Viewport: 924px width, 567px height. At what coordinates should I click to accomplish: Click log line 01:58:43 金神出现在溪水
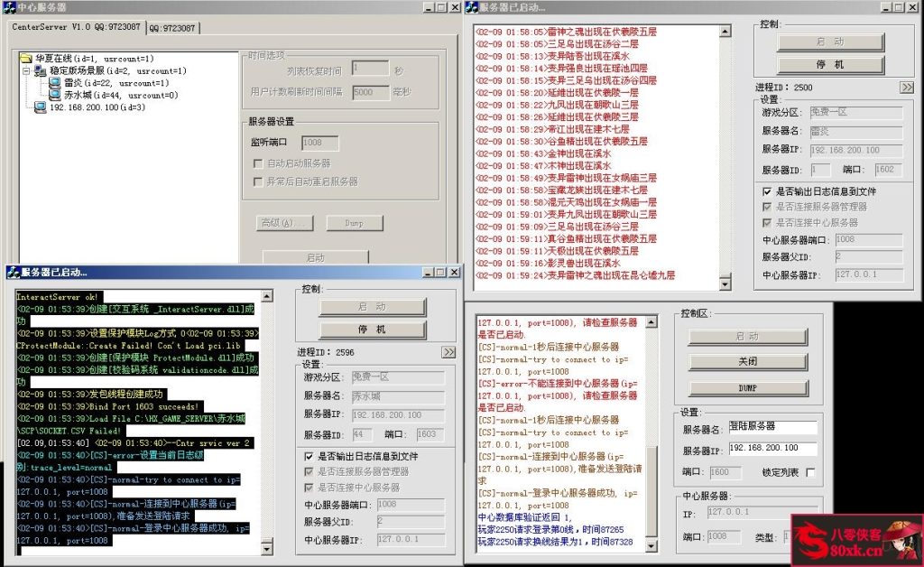click(543, 153)
